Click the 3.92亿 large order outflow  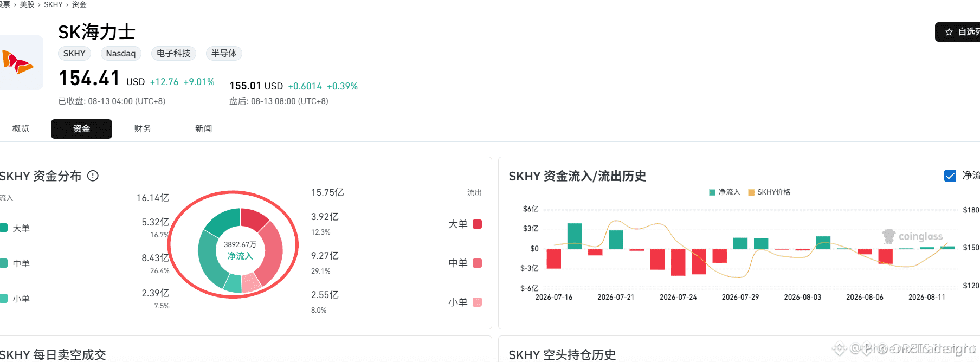(325, 217)
